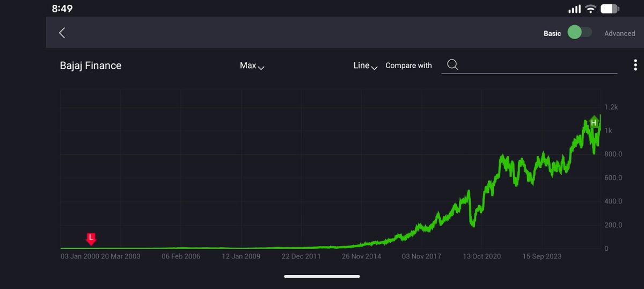Click the 03 Jan 2000 date label
Screen dimensions: 644x289
pos(80,256)
